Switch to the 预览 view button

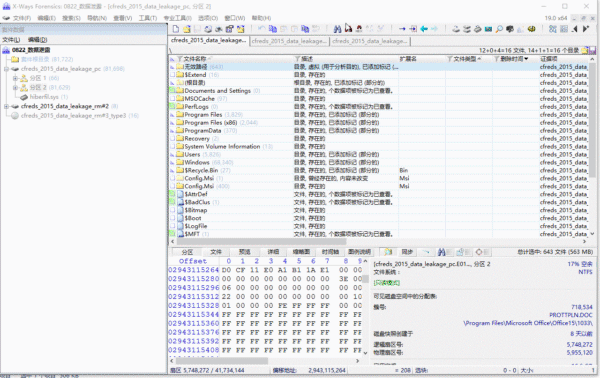coord(245,252)
